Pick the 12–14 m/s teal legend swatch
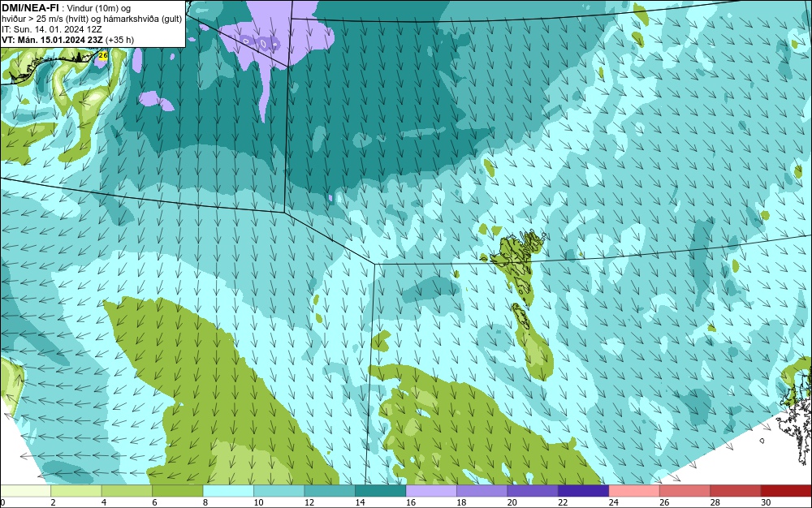Image resolution: width=812 pixels, height=508 pixels. (x=330, y=490)
